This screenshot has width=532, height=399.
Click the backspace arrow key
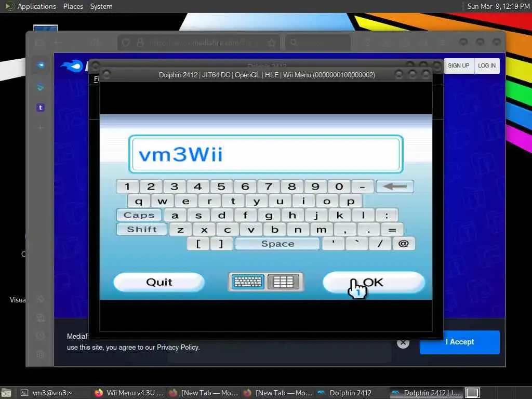tap(395, 187)
